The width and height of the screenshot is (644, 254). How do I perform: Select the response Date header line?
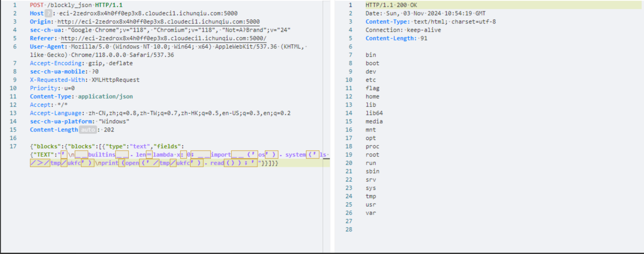tap(426, 13)
